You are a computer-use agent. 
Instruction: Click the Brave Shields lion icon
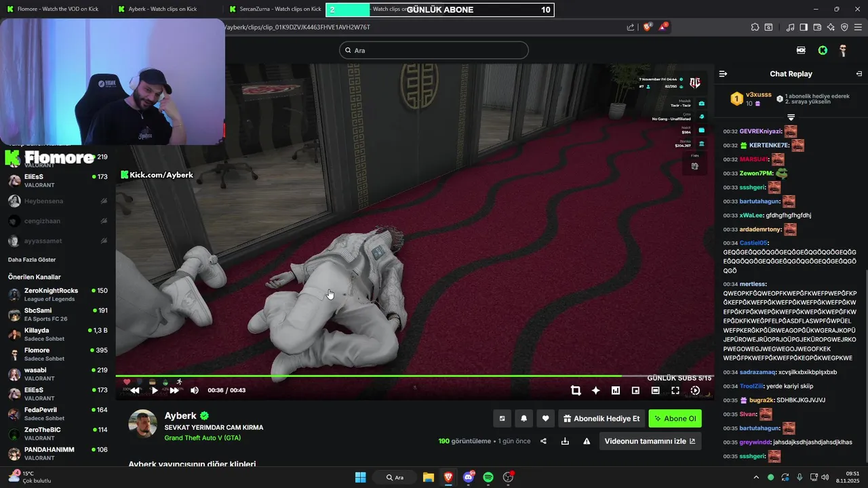pyautogui.click(x=647, y=27)
